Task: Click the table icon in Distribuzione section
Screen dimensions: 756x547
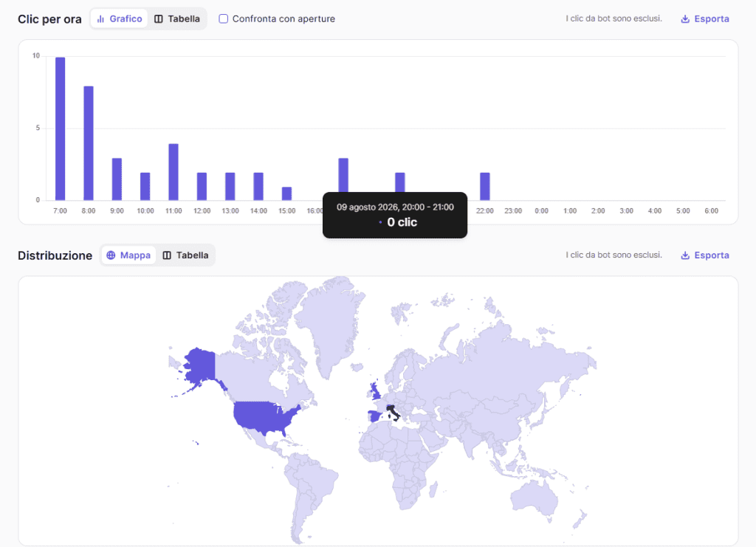Action: click(x=167, y=255)
